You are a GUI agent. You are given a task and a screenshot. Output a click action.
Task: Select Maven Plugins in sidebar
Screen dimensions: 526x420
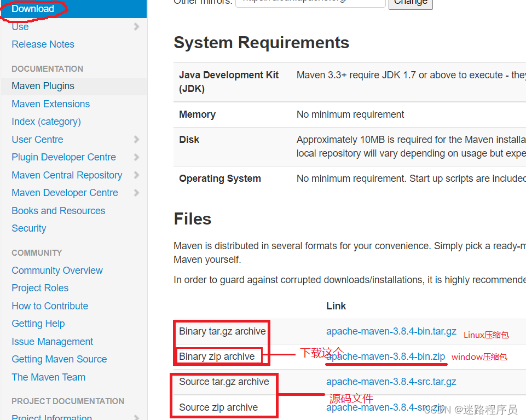pyautogui.click(x=43, y=86)
